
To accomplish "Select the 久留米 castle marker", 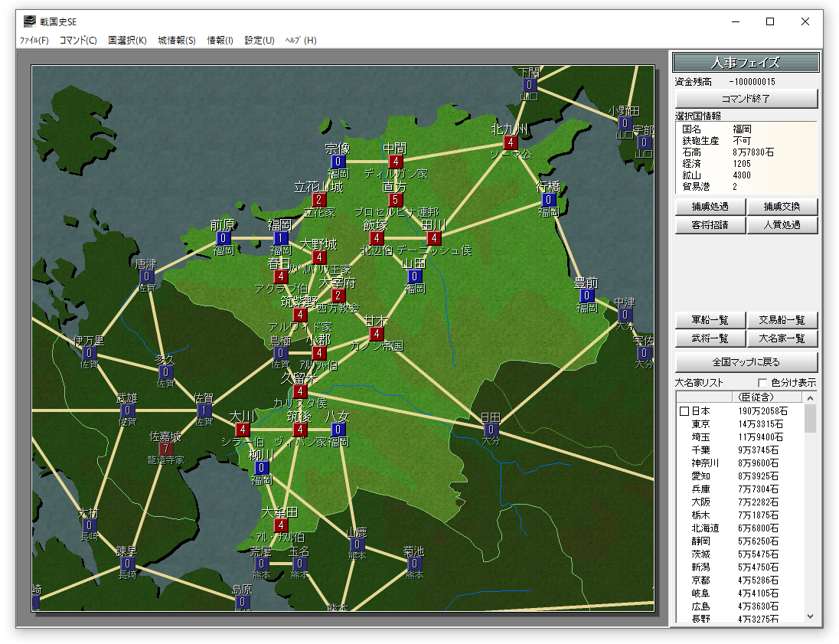I will [300, 391].
